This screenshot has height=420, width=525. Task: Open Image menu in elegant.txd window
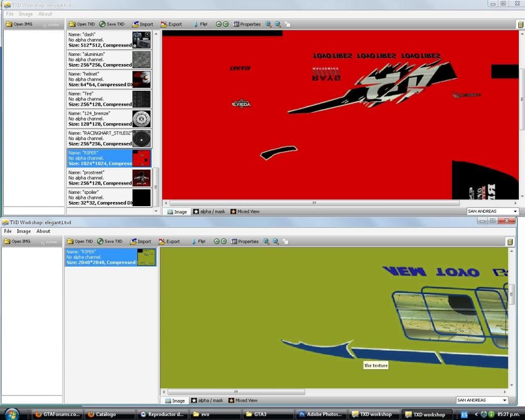point(26,14)
